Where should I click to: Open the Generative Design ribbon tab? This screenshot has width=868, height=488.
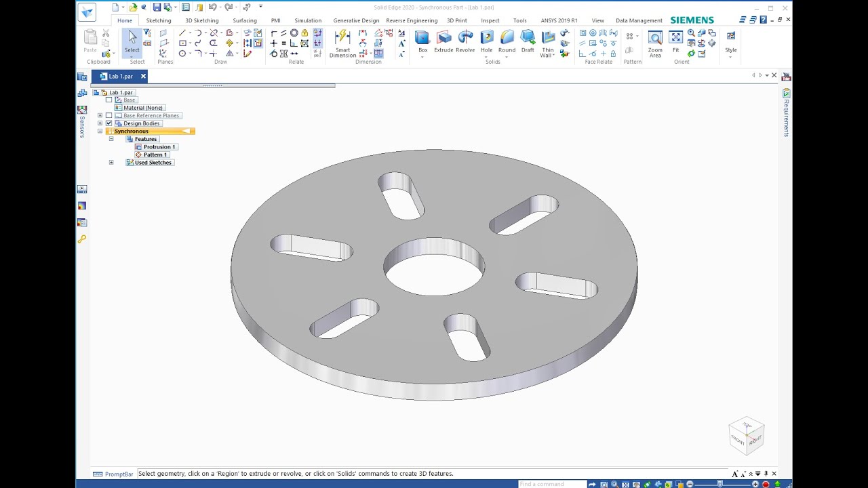tap(356, 20)
